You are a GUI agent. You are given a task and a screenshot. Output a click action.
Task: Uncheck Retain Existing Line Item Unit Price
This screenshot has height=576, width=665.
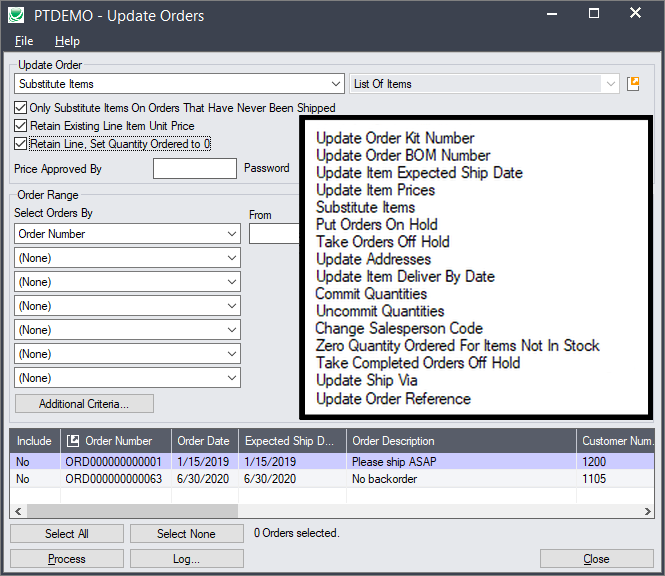(x=21, y=126)
